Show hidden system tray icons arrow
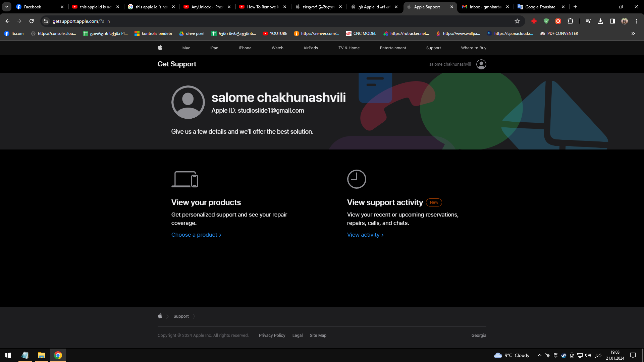This screenshot has height=362, width=644. pos(539,355)
